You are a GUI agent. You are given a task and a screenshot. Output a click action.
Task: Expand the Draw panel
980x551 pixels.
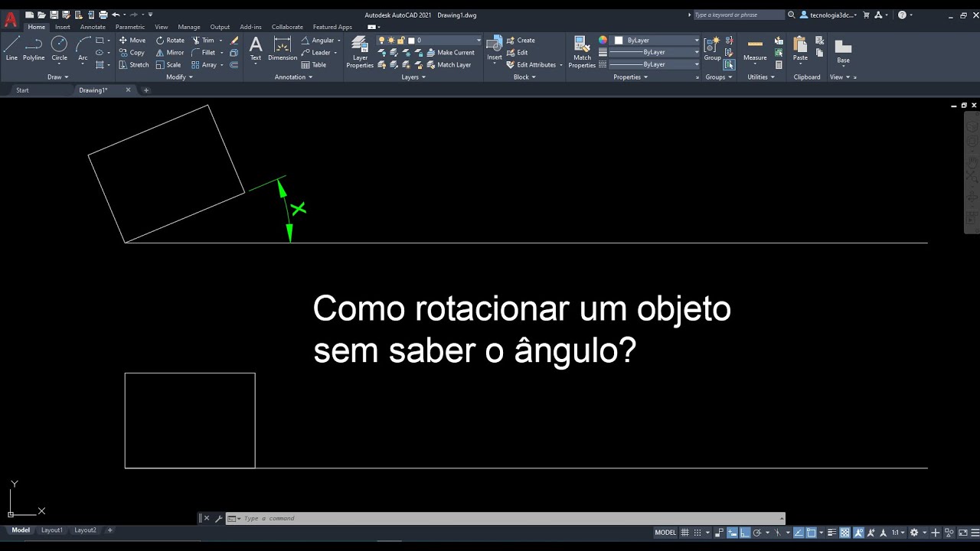click(58, 77)
